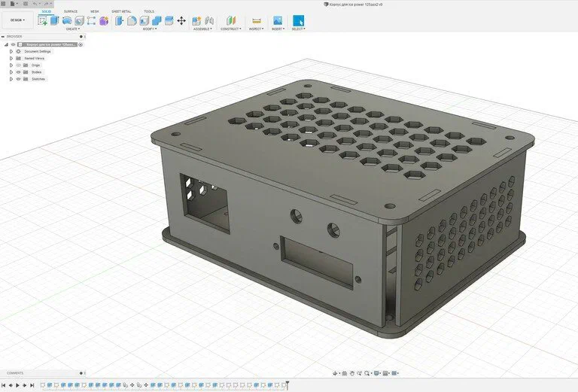Image resolution: width=578 pixels, height=392 pixels.
Task: Click the Undo arrow
Action: coord(35,4)
